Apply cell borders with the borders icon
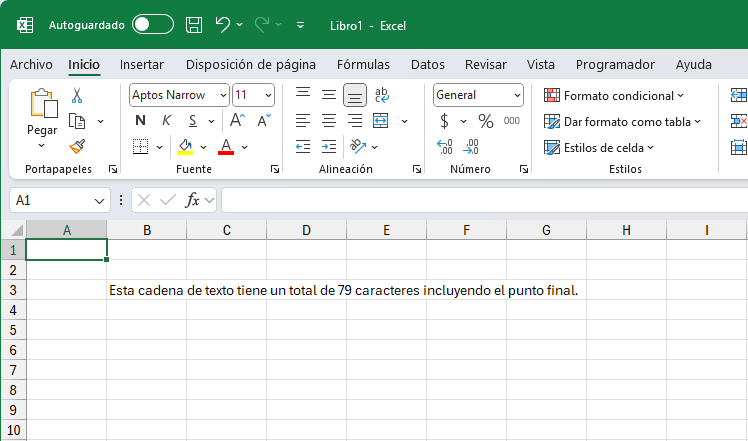This screenshot has height=441, width=748. (140, 147)
